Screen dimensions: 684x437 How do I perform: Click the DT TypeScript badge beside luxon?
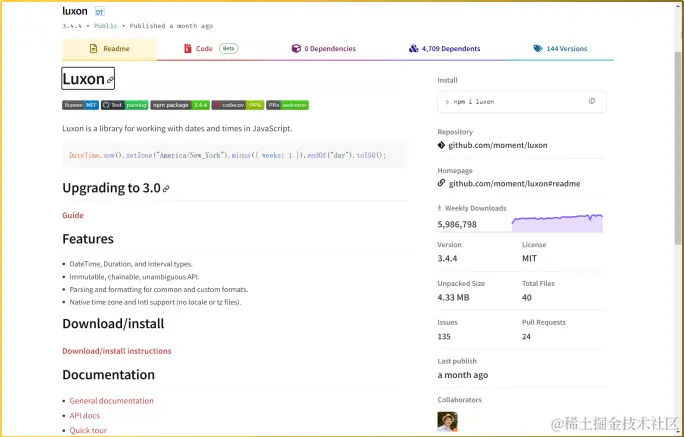click(100, 12)
